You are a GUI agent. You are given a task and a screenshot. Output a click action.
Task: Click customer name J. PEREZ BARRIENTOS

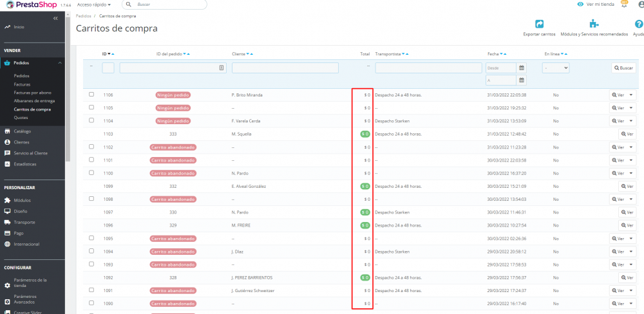coord(252,277)
